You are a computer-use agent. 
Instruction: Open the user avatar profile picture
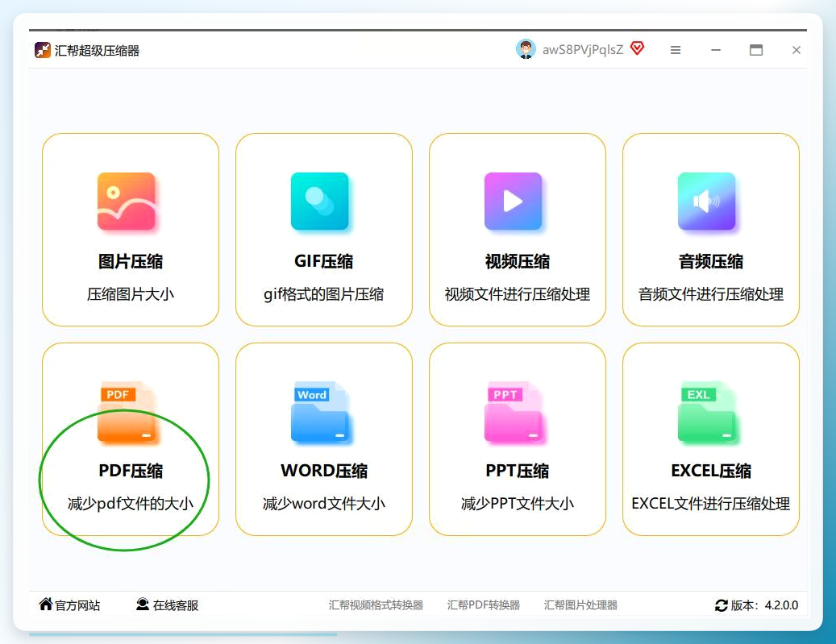click(x=526, y=49)
